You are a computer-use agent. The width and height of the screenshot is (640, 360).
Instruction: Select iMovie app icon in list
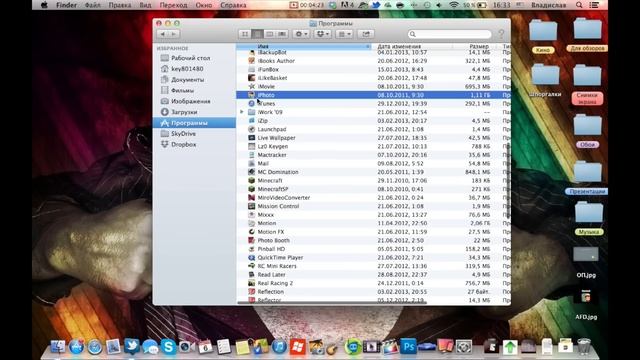pos(252,87)
